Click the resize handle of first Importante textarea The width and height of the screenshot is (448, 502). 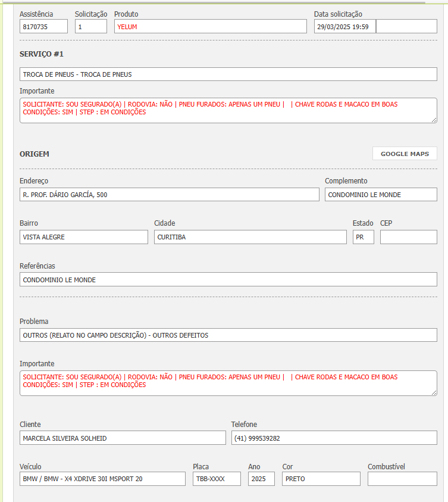[x=434, y=120]
